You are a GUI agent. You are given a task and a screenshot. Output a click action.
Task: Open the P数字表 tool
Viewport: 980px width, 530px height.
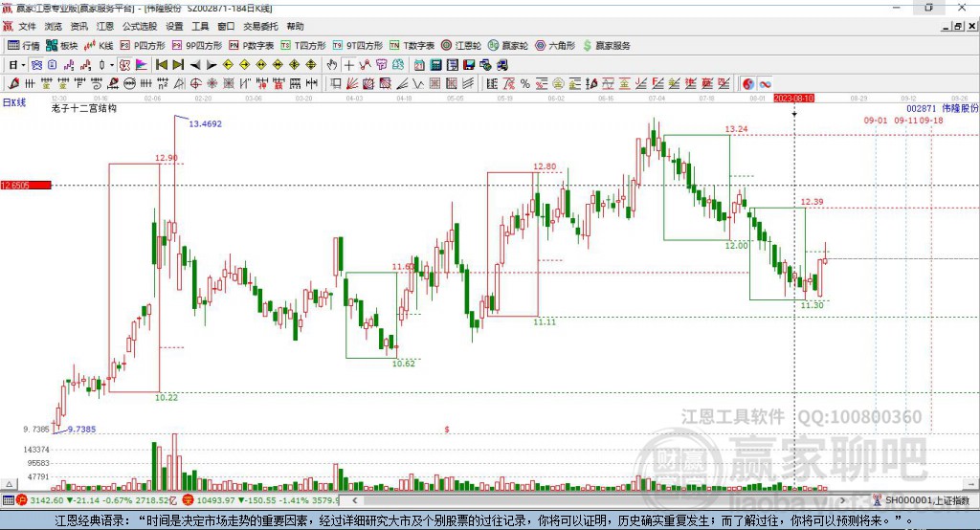pos(252,46)
